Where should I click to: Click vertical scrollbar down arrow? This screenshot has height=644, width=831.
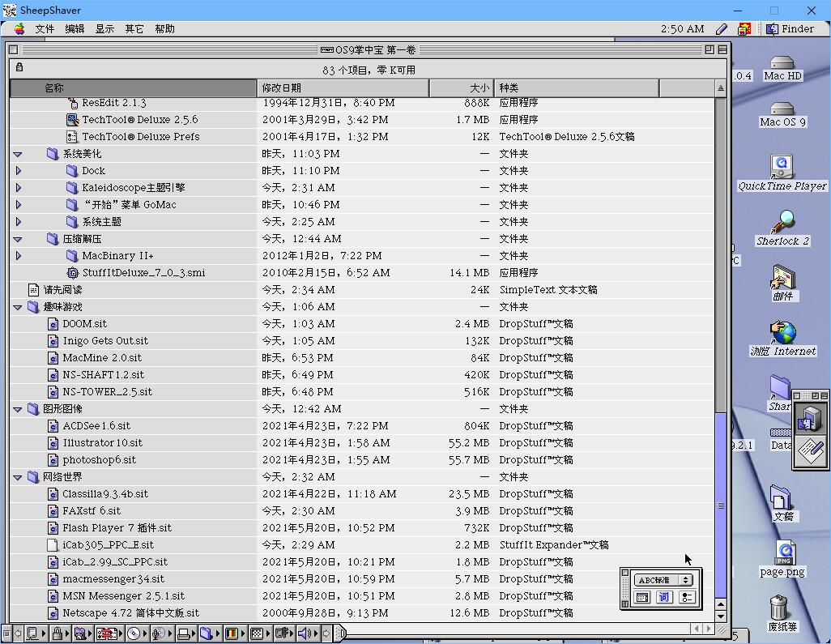pyautogui.click(x=720, y=616)
